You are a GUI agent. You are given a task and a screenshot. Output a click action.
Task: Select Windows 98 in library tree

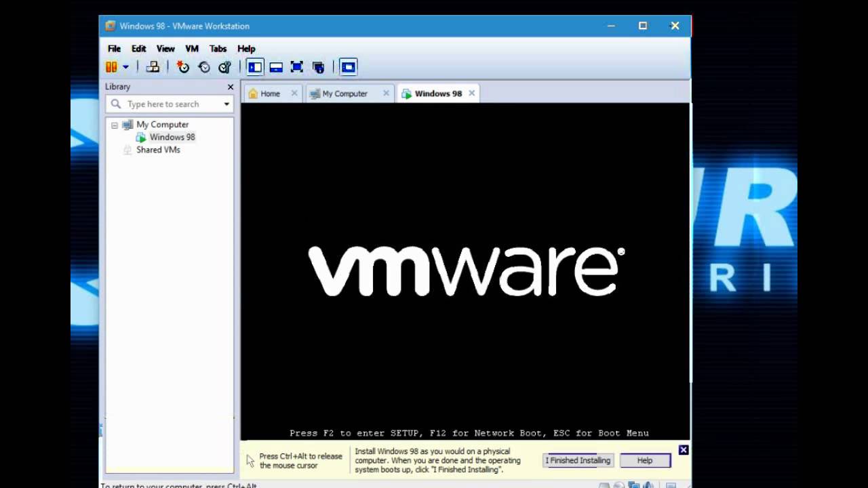pos(172,137)
